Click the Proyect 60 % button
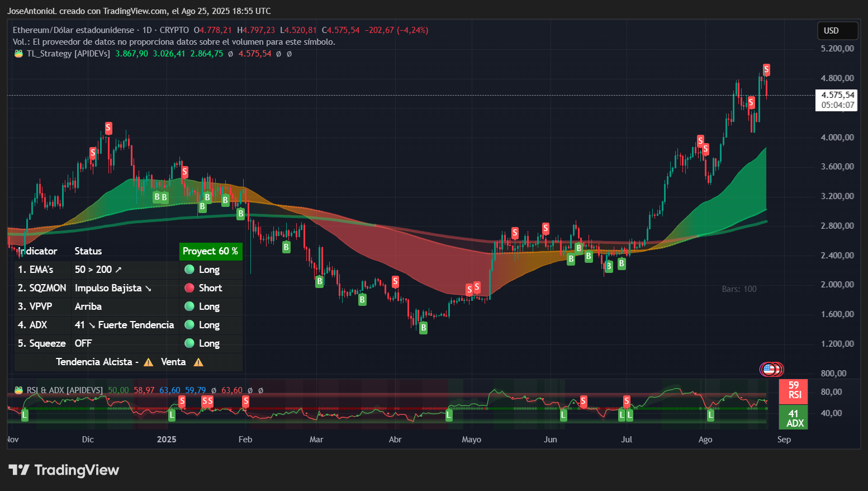This screenshot has height=491, width=868. pos(211,251)
